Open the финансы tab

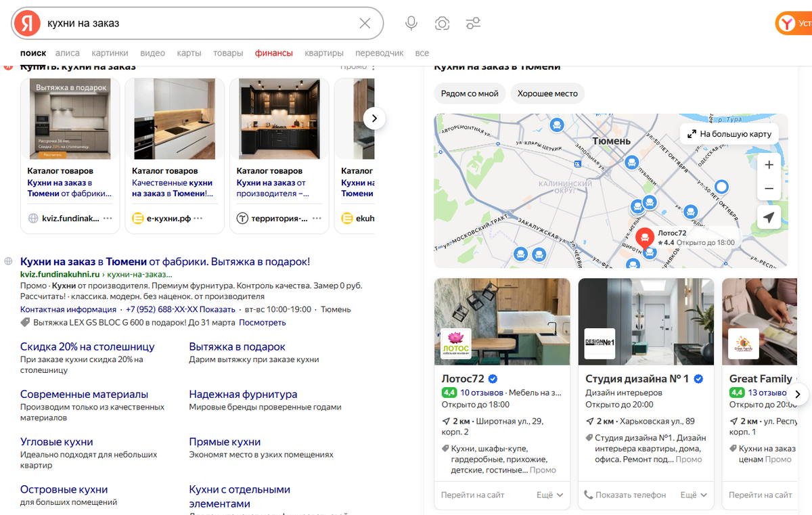(x=274, y=53)
